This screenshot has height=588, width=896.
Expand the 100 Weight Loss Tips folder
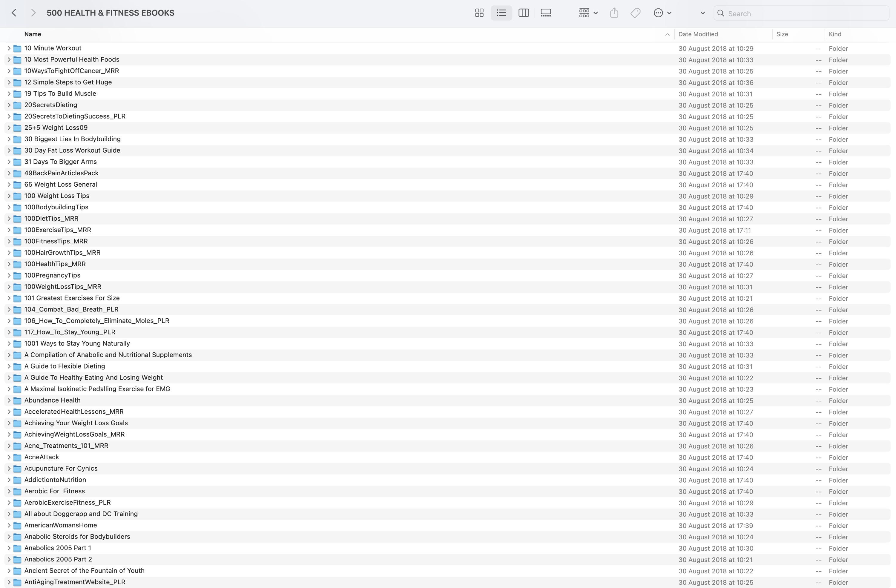point(9,196)
